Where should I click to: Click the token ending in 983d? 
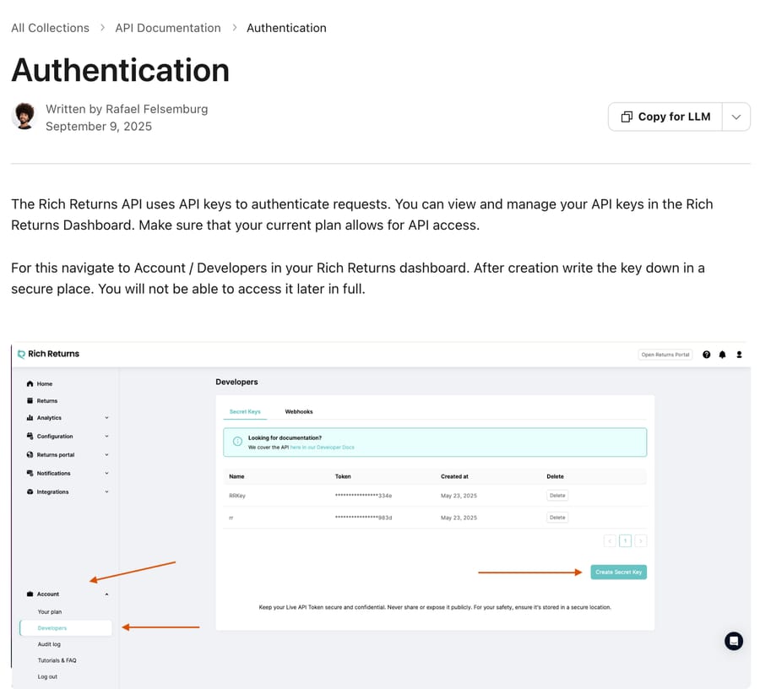(x=363, y=518)
